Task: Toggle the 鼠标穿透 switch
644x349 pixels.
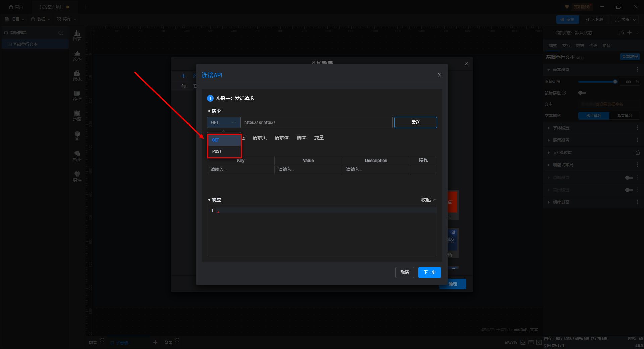Action: click(x=582, y=93)
